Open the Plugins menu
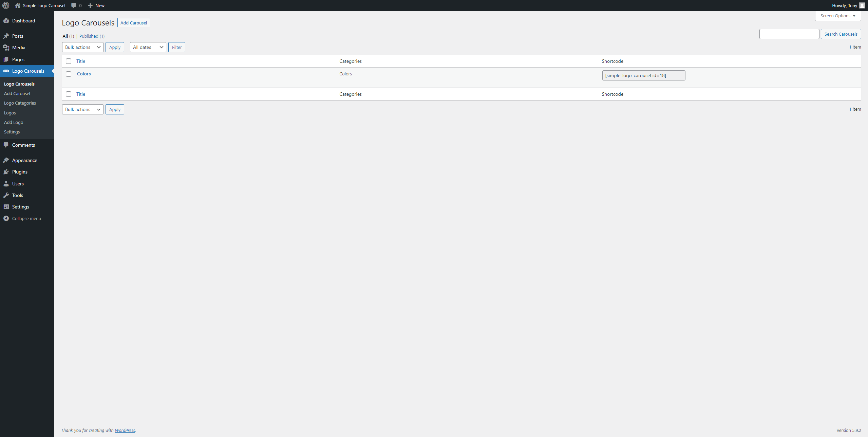 coord(27,172)
